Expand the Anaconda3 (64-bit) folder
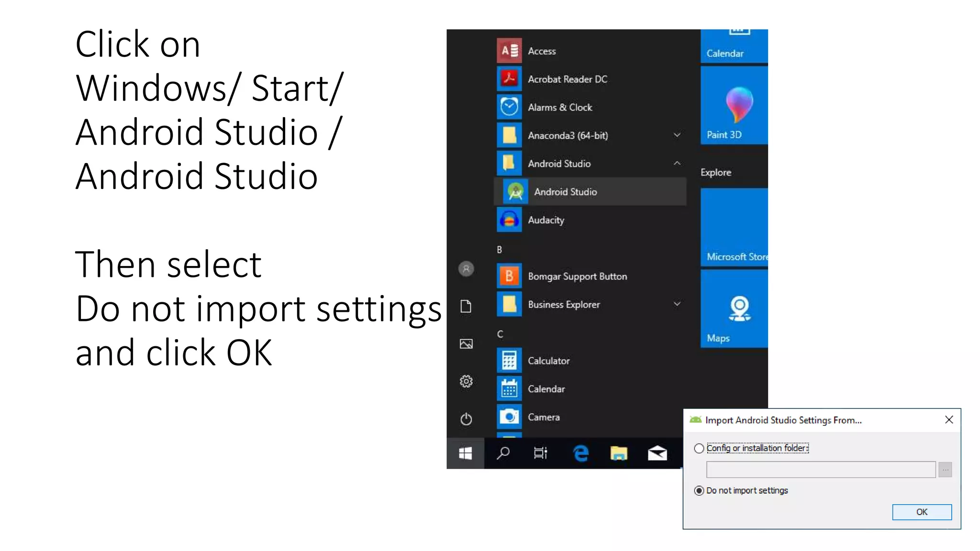The height and width of the screenshot is (551, 980). 677,135
